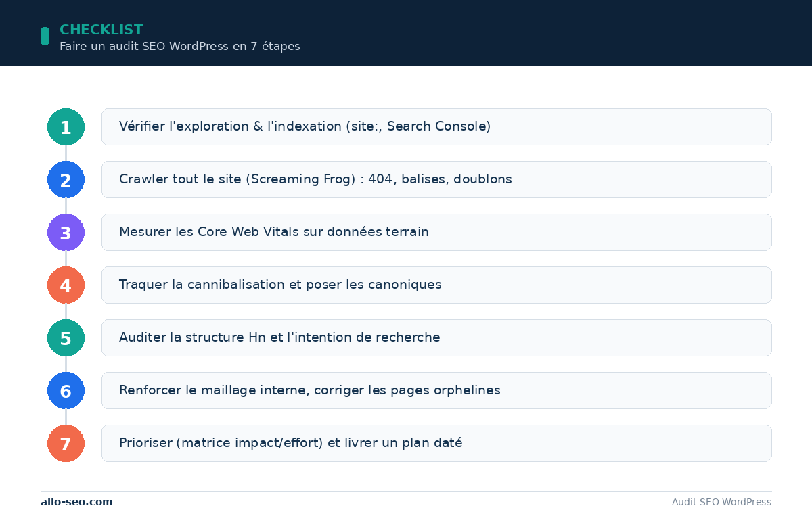The width and height of the screenshot is (812, 514).
Task: Select the 'Auditer la structure Hn' step
Action: pyautogui.click(x=436, y=337)
